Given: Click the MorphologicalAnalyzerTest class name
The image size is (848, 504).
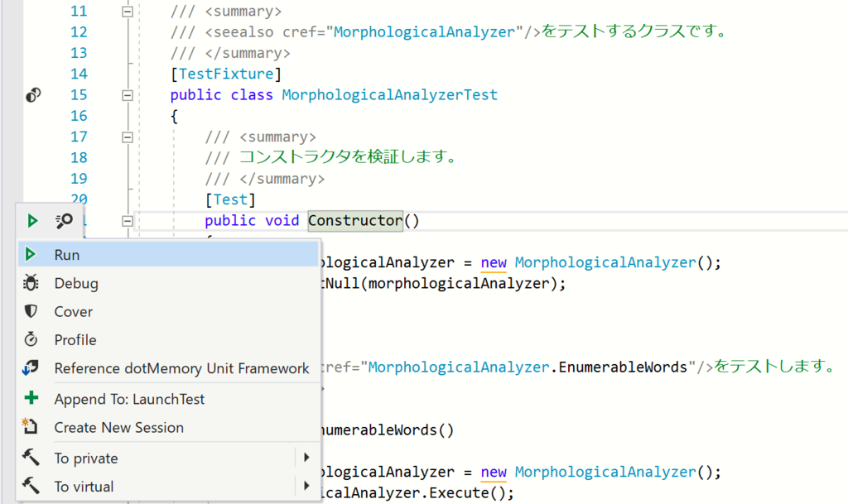Looking at the screenshot, I should pyautogui.click(x=389, y=94).
